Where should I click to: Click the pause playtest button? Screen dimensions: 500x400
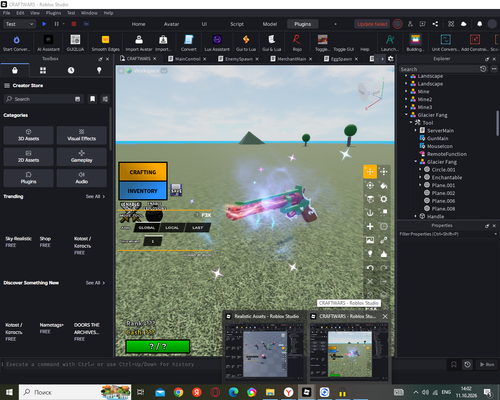click(x=56, y=24)
